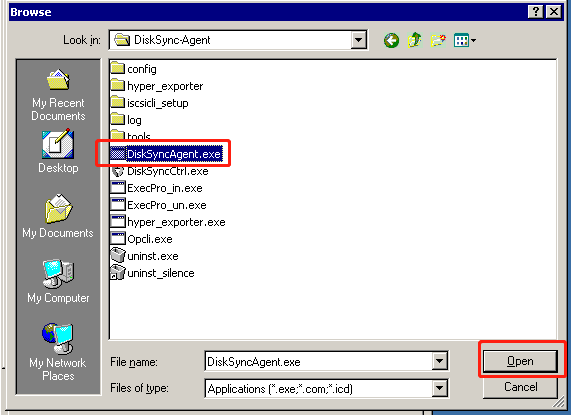Expand the Look in dropdown arrow
The image size is (571, 415).
359,40
